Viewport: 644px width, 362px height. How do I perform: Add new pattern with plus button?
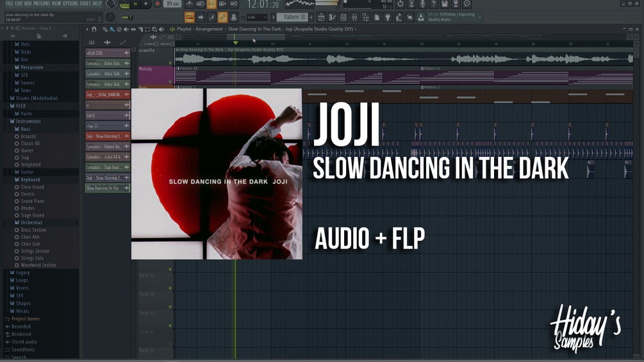pyautogui.click(x=311, y=17)
